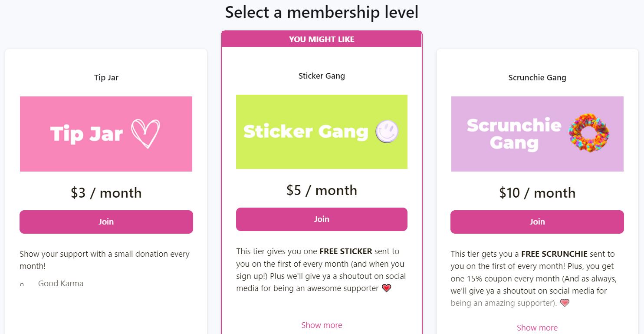This screenshot has height=334, width=644.
Task: Click the $5 / month price text
Action: pos(322,190)
